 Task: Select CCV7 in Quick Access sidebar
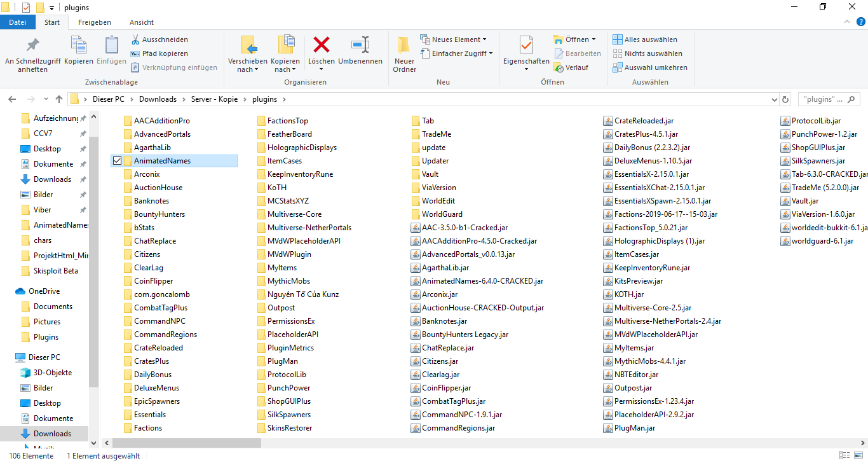(43, 134)
